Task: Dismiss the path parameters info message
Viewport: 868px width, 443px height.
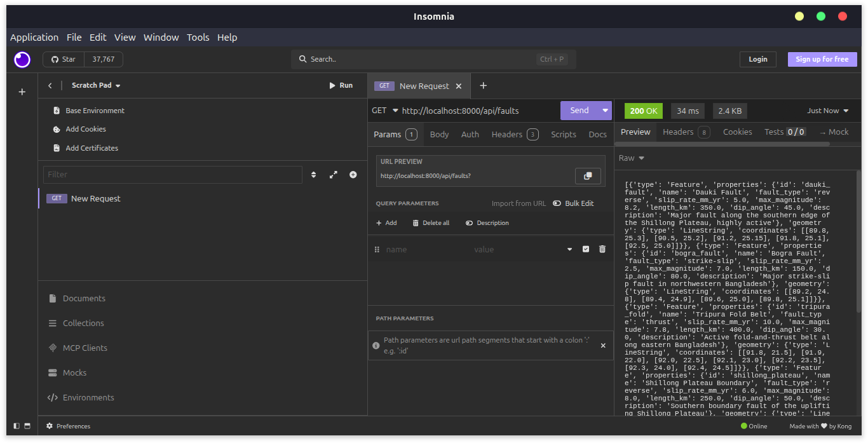Action: click(603, 346)
